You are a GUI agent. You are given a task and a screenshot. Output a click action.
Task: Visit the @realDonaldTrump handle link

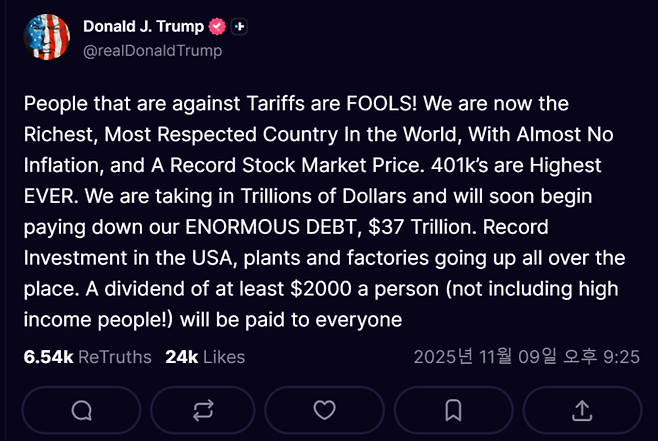(x=152, y=50)
